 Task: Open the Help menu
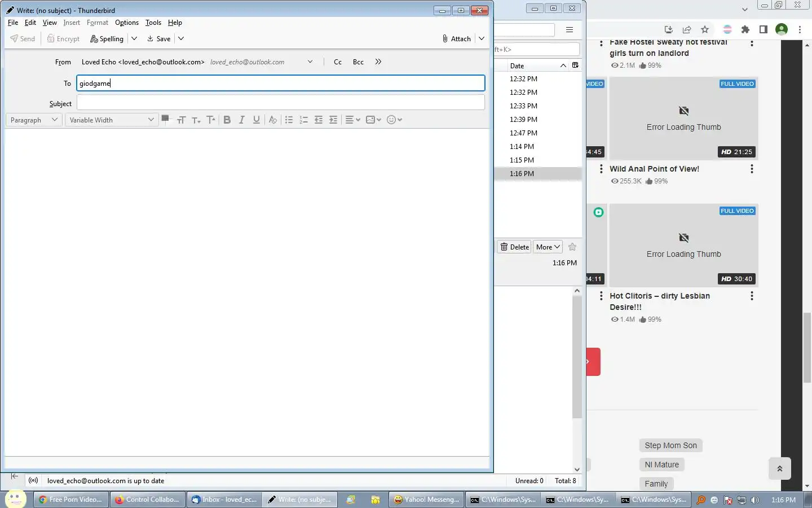[x=175, y=23]
